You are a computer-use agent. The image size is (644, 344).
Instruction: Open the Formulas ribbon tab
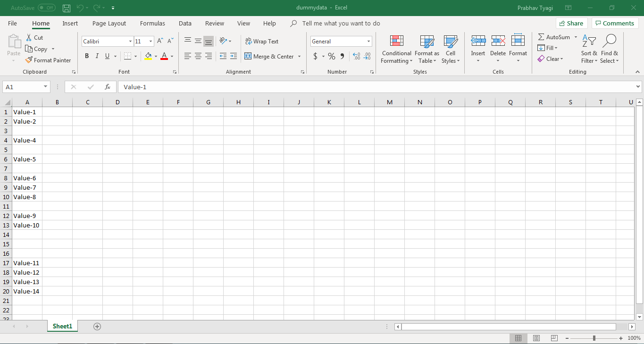pyautogui.click(x=152, y=23)
